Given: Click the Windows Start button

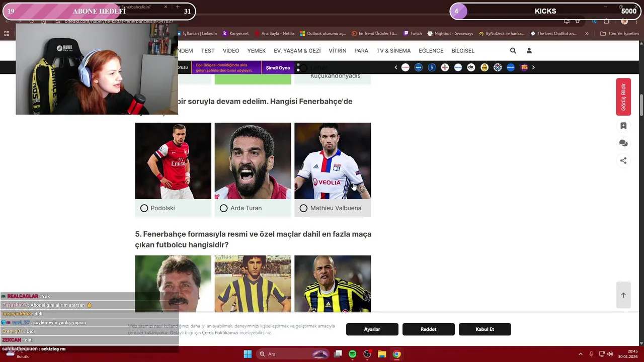Looking at the screenshot, I should [x=248, y=354].
